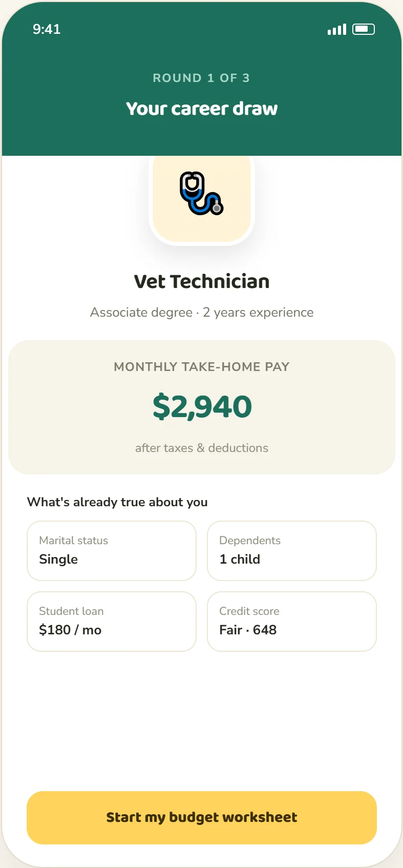This screenshot has width=403, height=868.
Task: Tap the cellular signal bars icon
Action: click(x=337, y=29)
